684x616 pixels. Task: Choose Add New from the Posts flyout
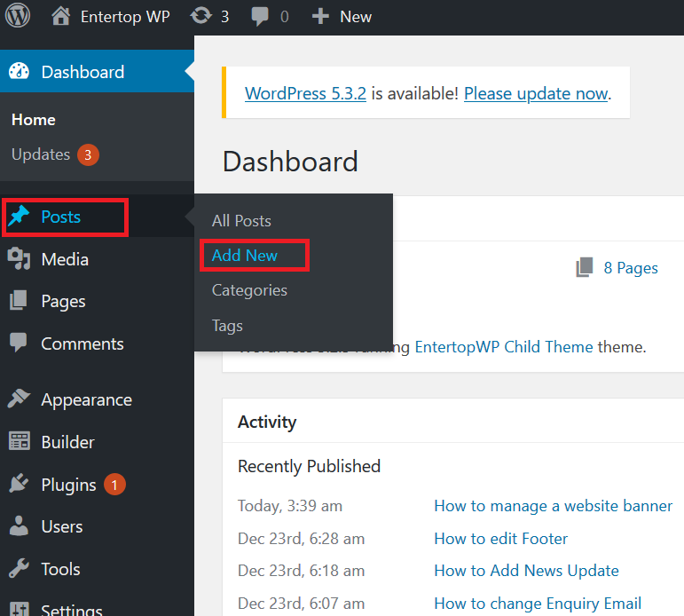click(244, 256)
